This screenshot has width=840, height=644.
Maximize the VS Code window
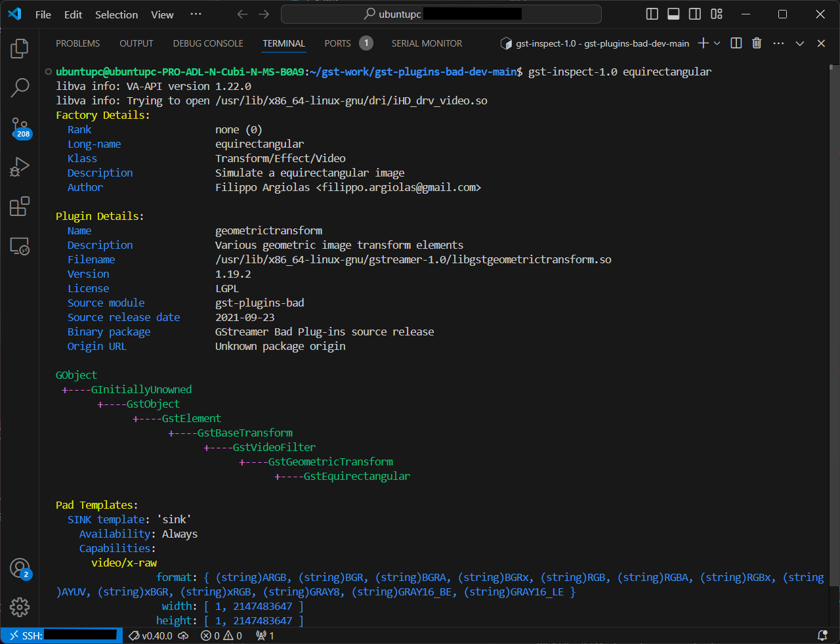click(x=782, y=14)
